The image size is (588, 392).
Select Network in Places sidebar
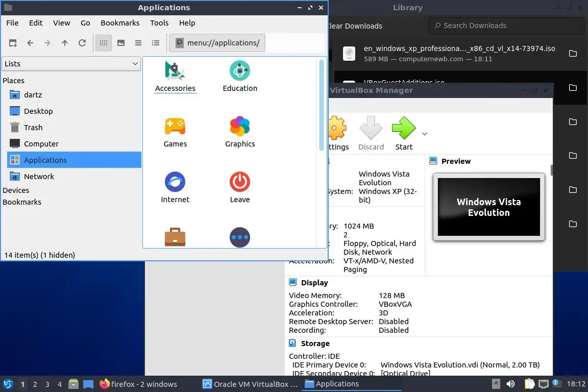(74, 176)
